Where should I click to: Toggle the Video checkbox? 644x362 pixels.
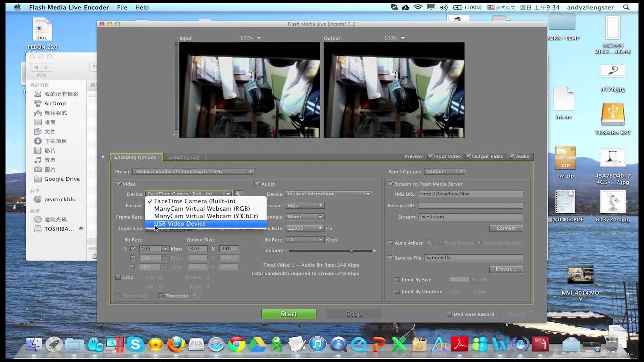coord(118,184)
